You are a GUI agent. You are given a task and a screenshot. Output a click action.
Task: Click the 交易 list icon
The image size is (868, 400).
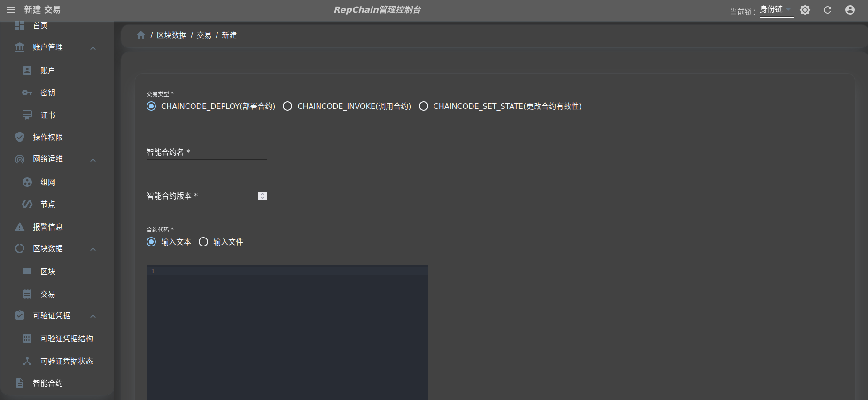point(27,294)
